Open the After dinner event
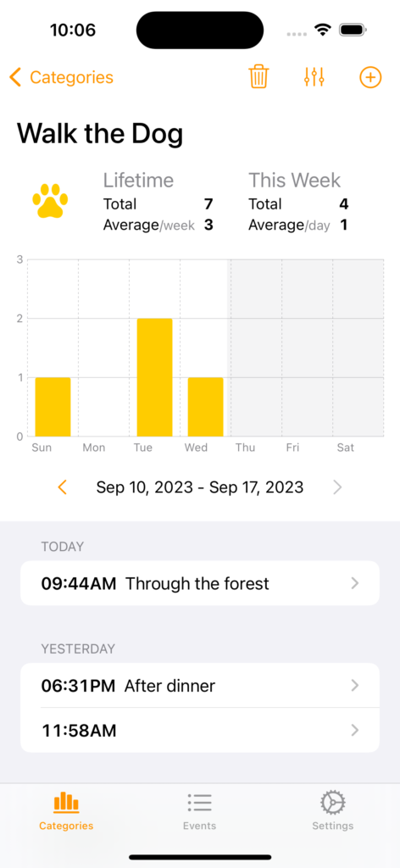The width and height of the screenshot is (400, 868). point(200,685)
